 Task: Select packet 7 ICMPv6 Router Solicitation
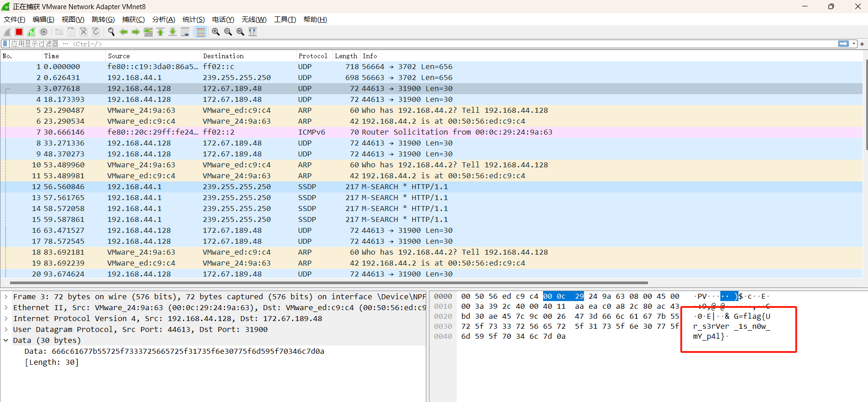[431, 132]
